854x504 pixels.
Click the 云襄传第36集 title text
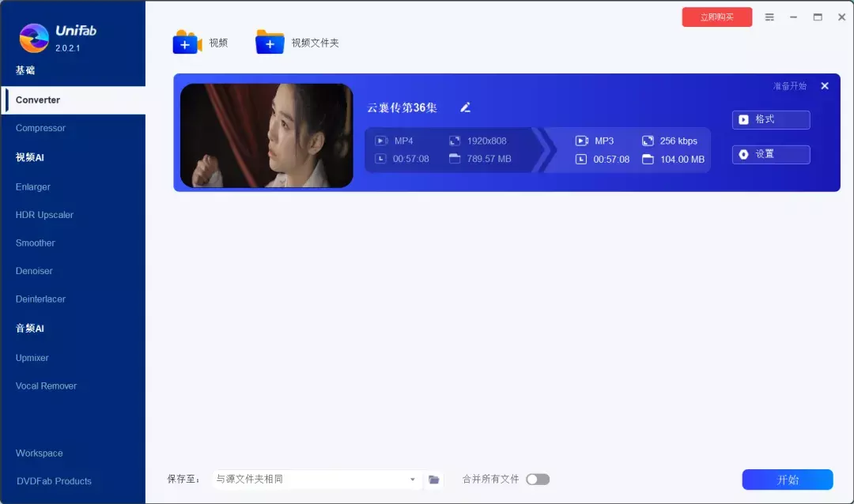(402, 107)
